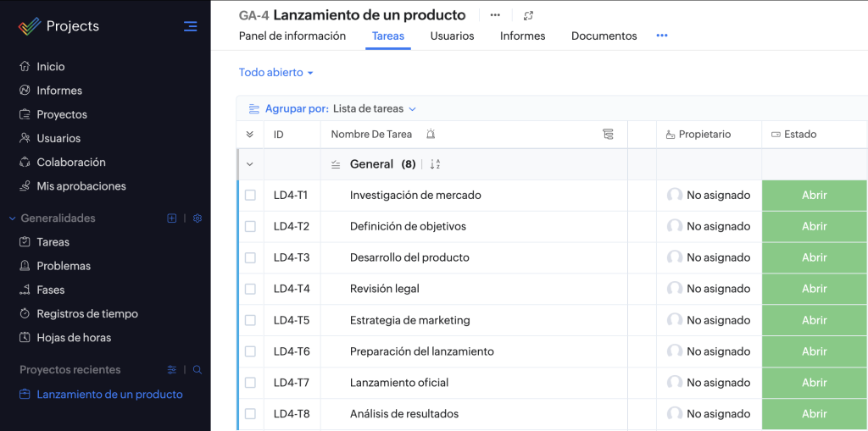Screen dimensions: 868x431
Task: Collapse all with double chevron in header
Action: tap(250, 135)
